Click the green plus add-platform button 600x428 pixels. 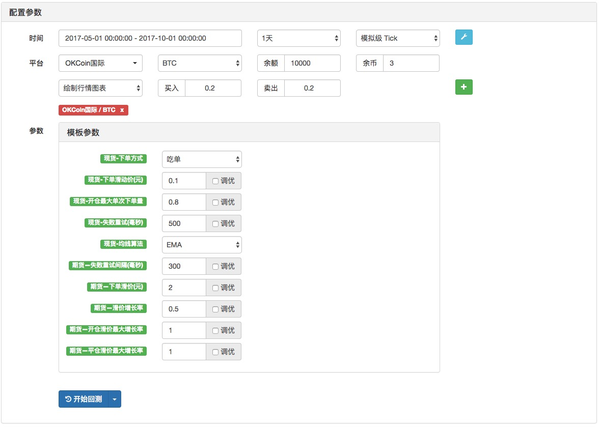(x=463, y=88)
